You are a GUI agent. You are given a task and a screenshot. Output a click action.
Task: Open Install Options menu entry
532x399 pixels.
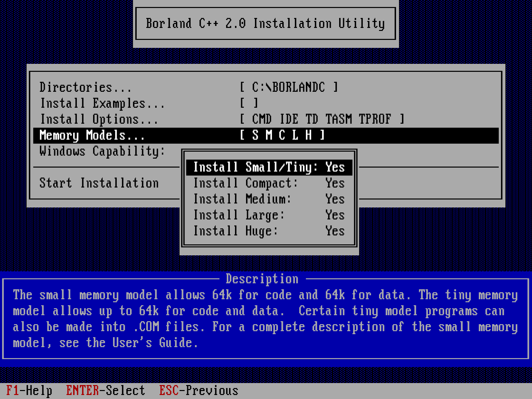pos(99,119)
